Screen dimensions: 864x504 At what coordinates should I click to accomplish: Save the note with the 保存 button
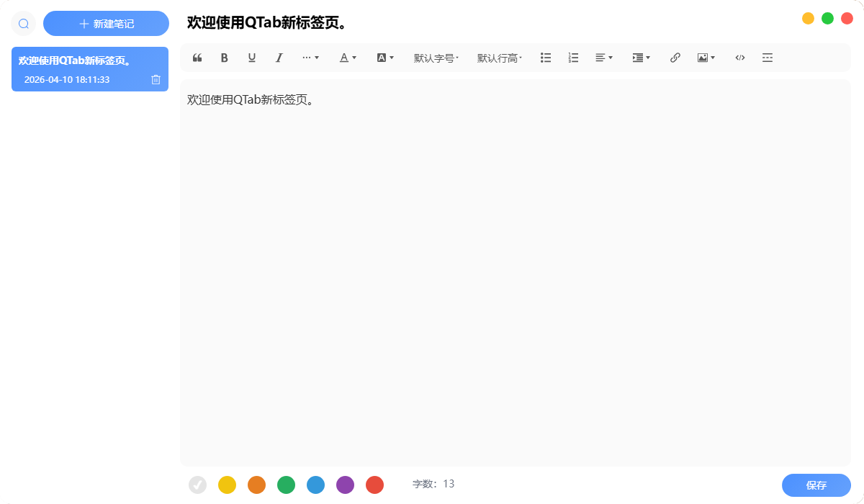tap(816, 485)
